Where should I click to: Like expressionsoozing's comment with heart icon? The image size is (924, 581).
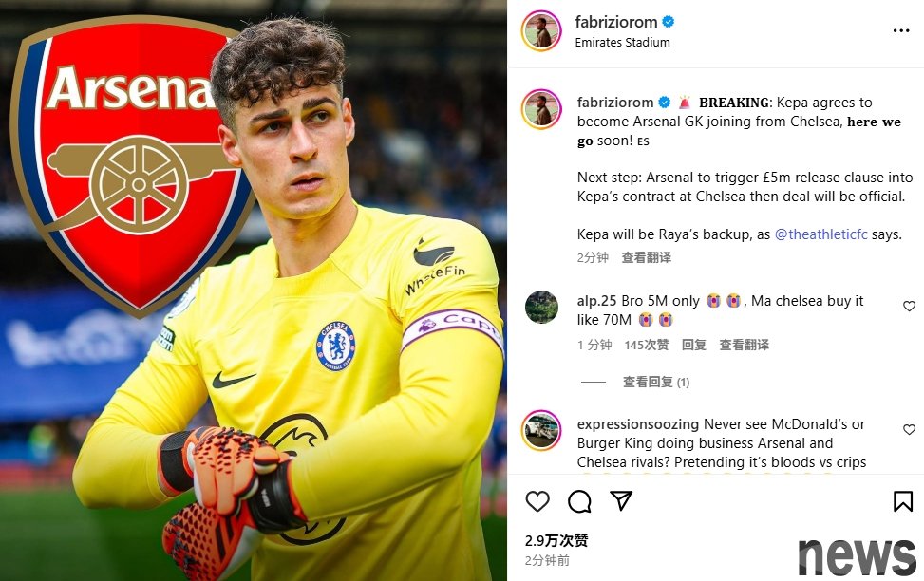click(909, 429)
